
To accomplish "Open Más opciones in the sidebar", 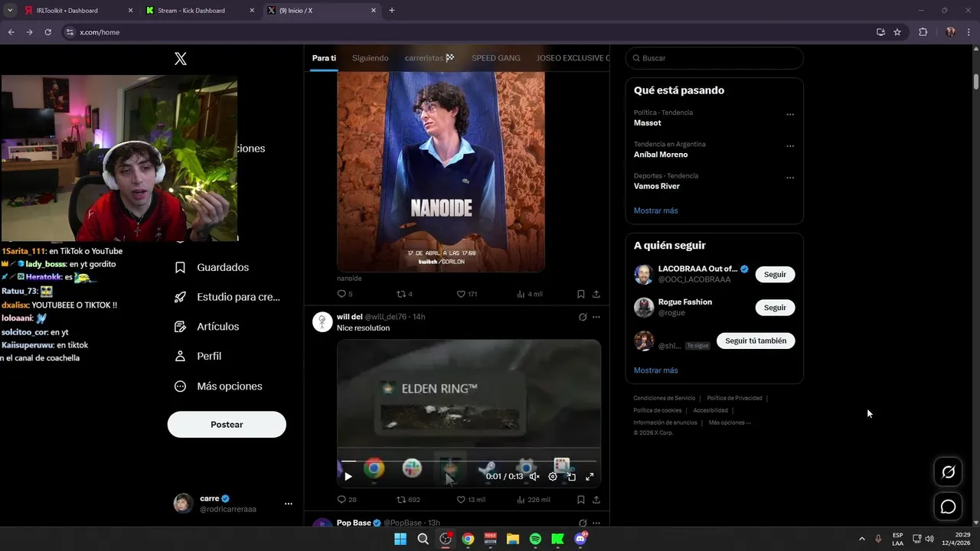I will click(x=218, y=386).
